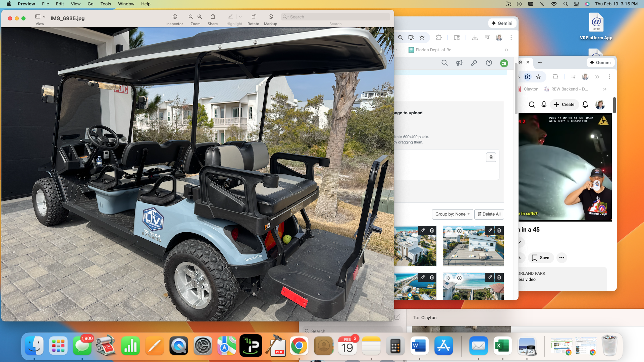Click the zoom in magnifier icon
This screenshot has width=644, height=362.
coord(200,17)
